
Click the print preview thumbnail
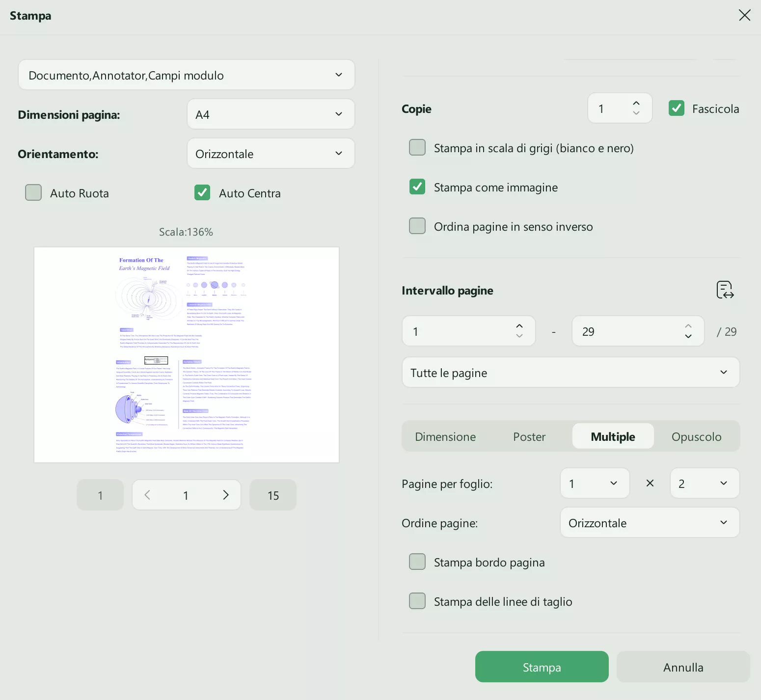coord(187,355)
